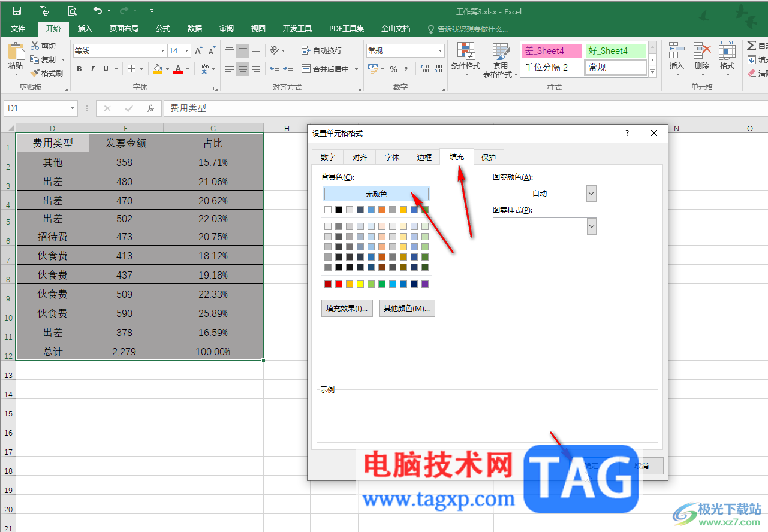Click the Comma Style icon
This screenshot has height=532, width=768.
[x=406, y=69]
